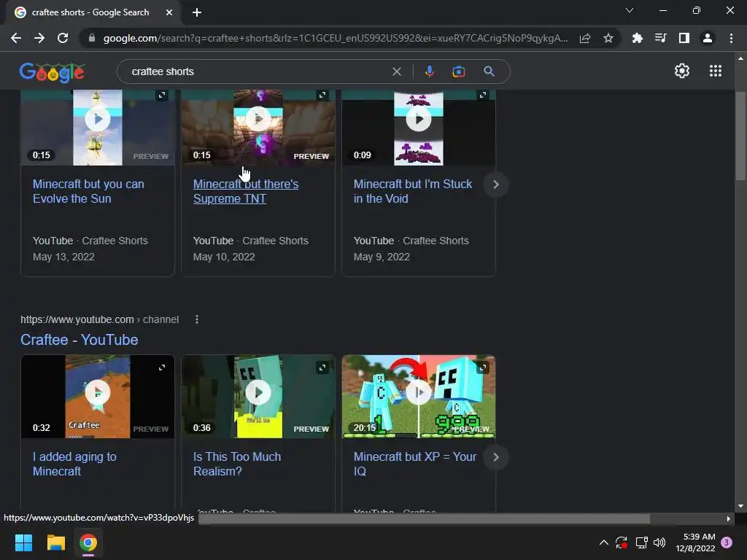Open Google quick settings gear
747x560 pixels.
pyautogui.click(x=682, y=71)
